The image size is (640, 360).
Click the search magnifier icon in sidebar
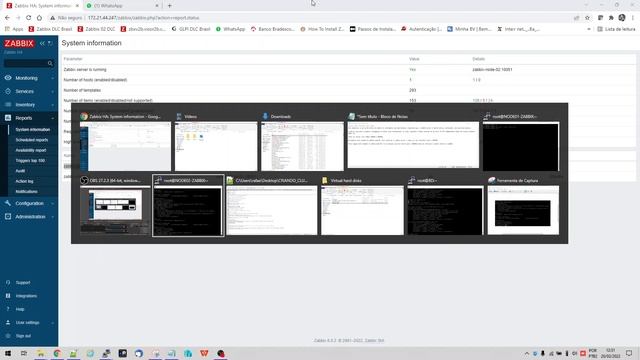point(50,63)
